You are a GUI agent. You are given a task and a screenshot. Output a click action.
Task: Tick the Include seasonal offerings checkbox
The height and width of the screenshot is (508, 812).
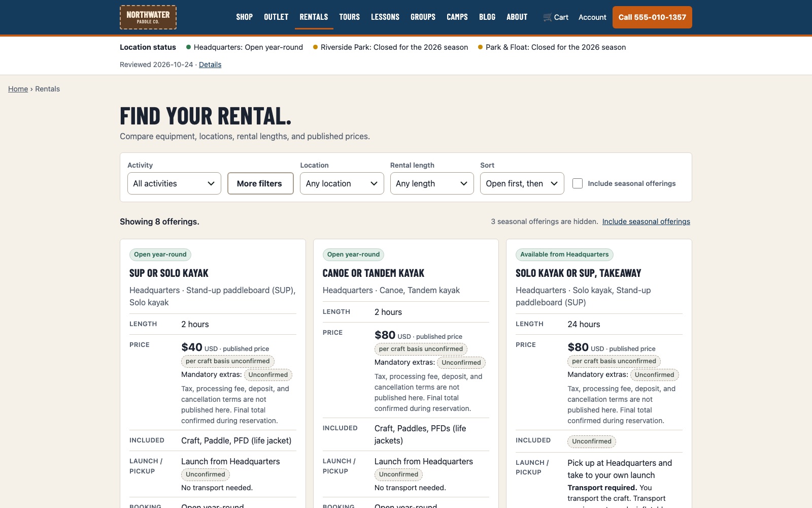tap(578, 183)
